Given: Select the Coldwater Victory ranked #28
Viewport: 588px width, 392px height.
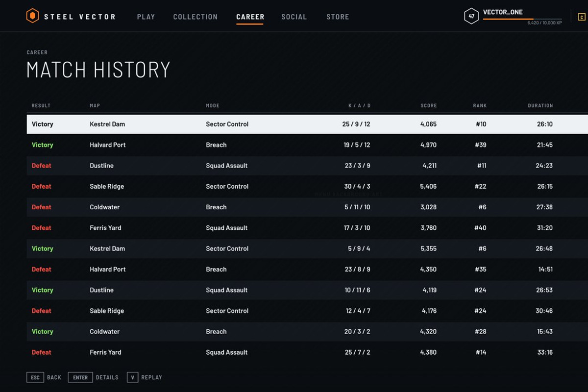Looking at the screenshot, I should (x=307, y=332).
